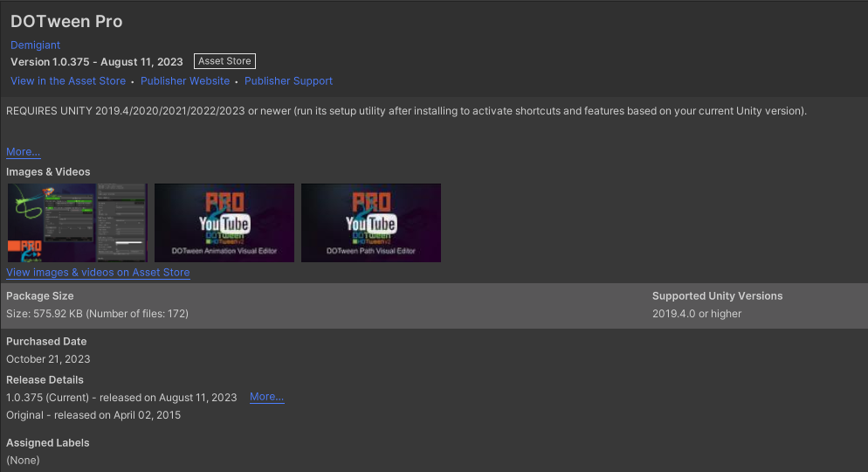
Task: Select Version 1.0.375 - August 11, 2023 text
Action: pyautogui.click(x=97, y=62)
